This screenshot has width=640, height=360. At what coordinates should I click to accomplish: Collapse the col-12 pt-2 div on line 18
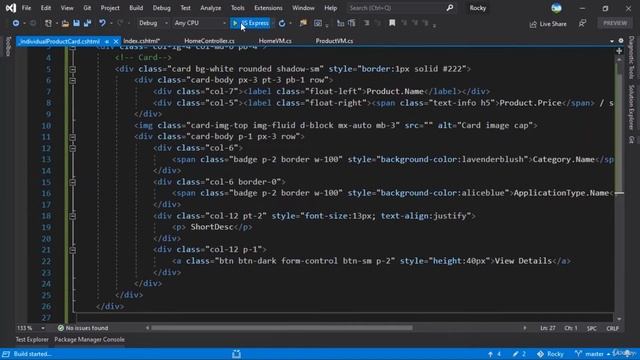[x=72, y=216]
